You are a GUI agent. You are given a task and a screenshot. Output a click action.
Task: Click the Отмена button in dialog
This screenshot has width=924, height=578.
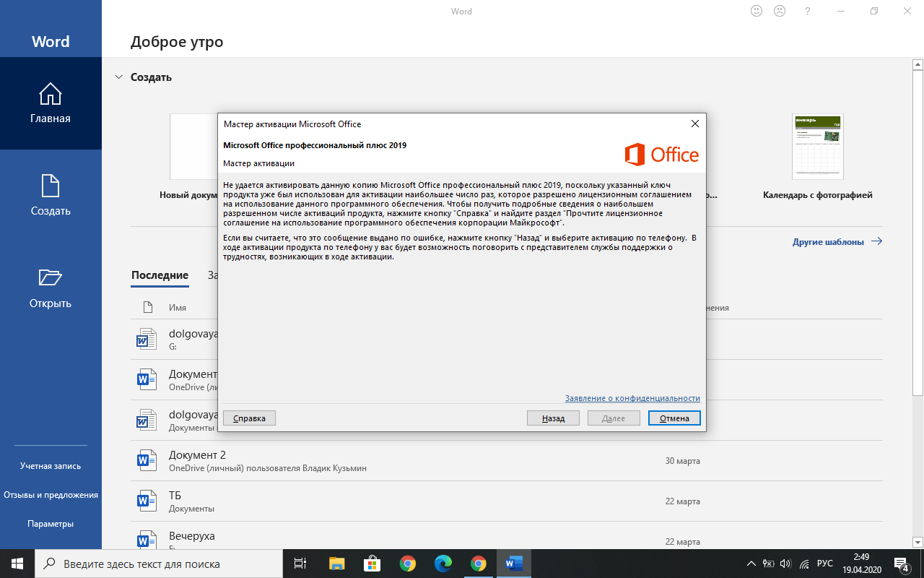pyautogui.click(x=674, y=418)
